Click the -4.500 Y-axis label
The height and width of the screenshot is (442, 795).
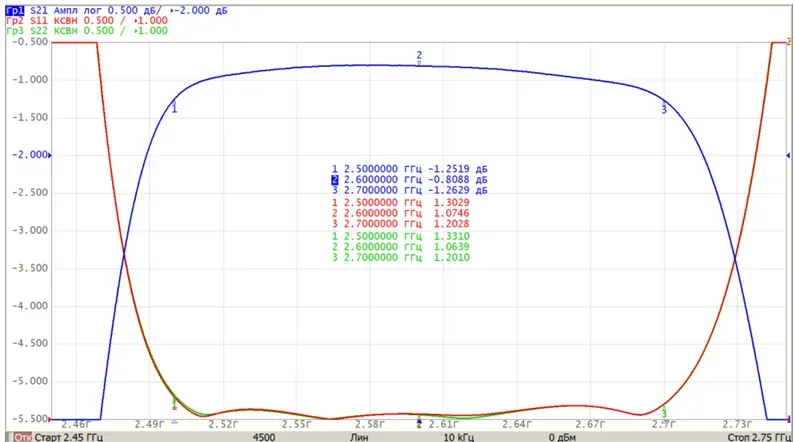pyautogui.click(x=30, y=343)
